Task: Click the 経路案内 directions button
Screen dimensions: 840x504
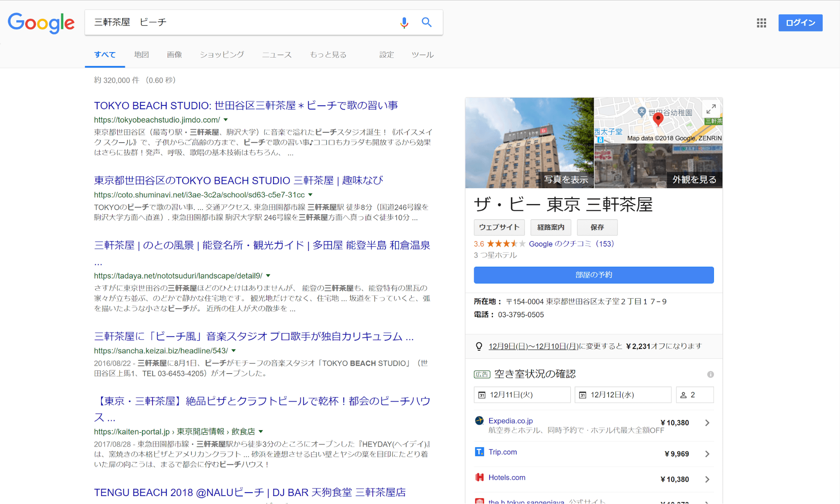Action: (x=551, y=227)
